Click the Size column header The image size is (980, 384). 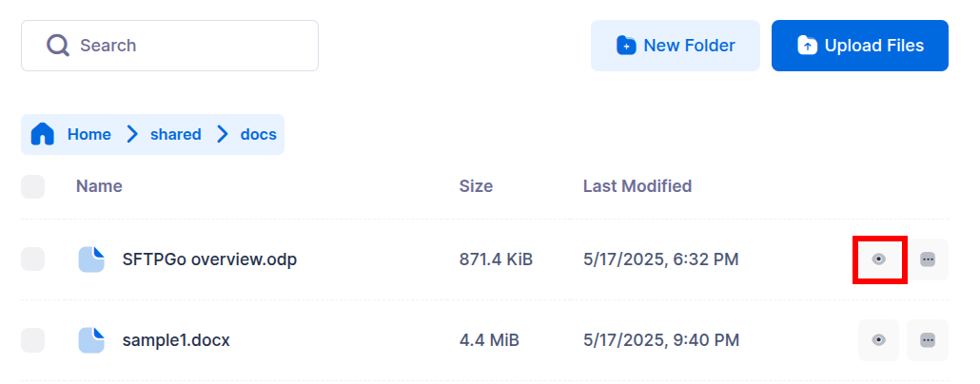click(476, 186)
